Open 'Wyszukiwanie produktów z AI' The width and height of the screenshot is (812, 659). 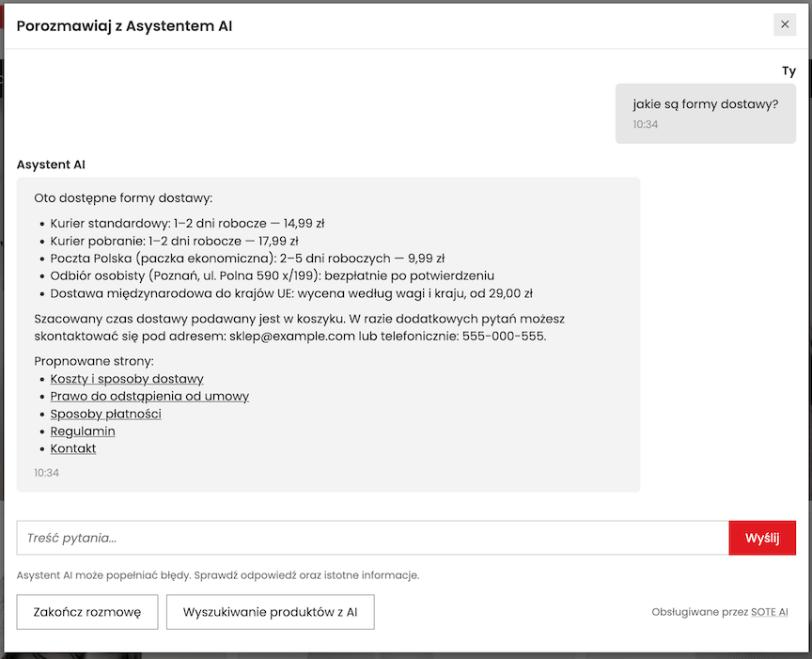coord(271,612)
